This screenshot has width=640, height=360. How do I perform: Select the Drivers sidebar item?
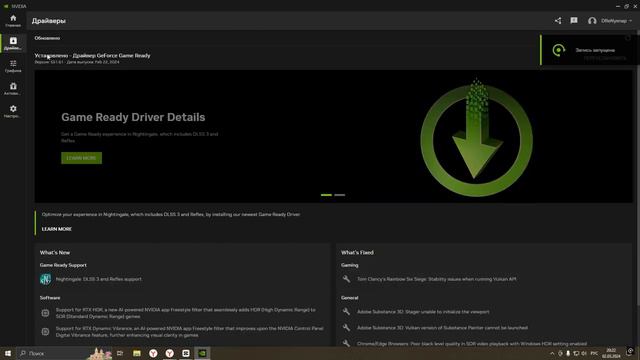[13, 43]
